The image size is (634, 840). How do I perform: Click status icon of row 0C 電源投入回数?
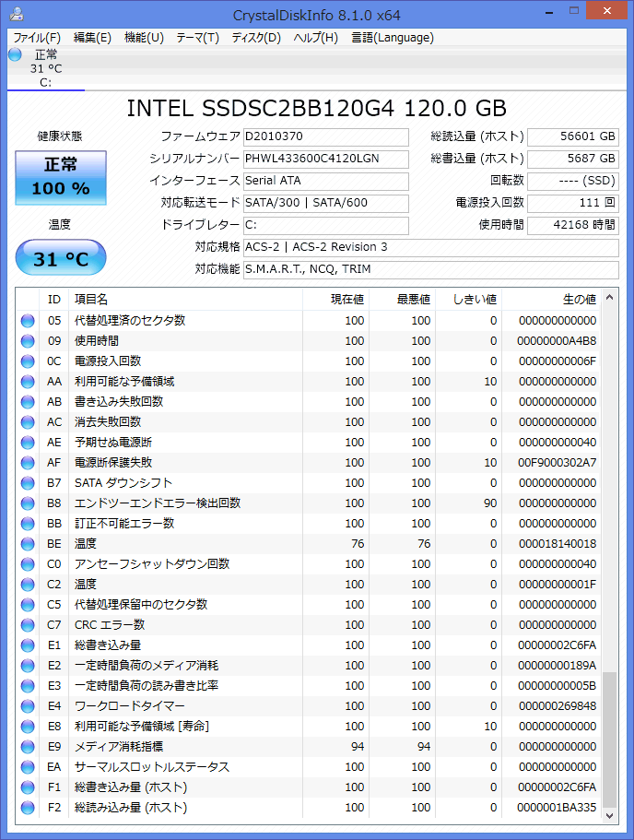click(28, 361)
